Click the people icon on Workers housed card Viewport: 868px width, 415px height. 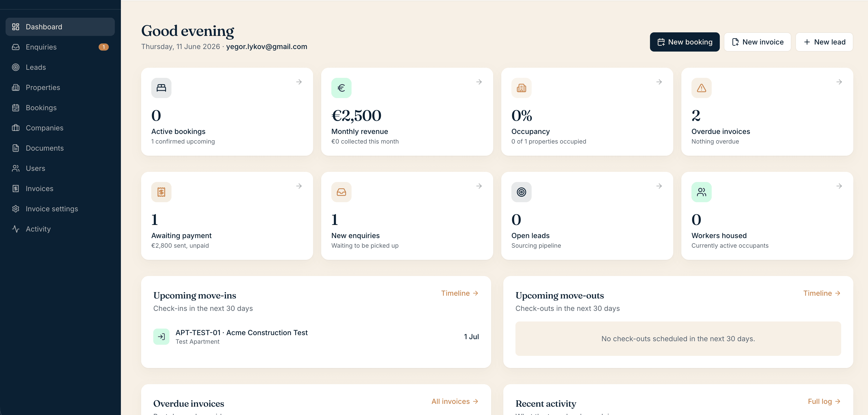[701, 192]
